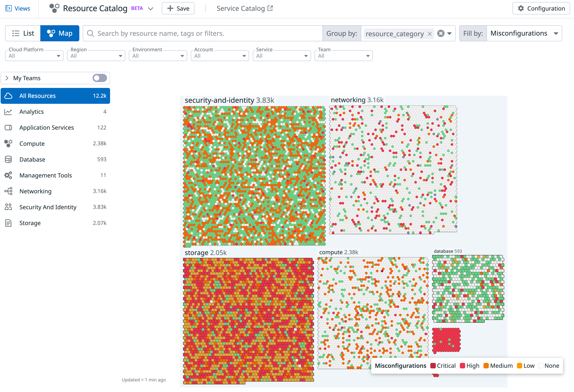The height and width of the screenshot is (392, 574).
Task: Click the Networking nodes sidebar icon
Action: pos(8,191)
